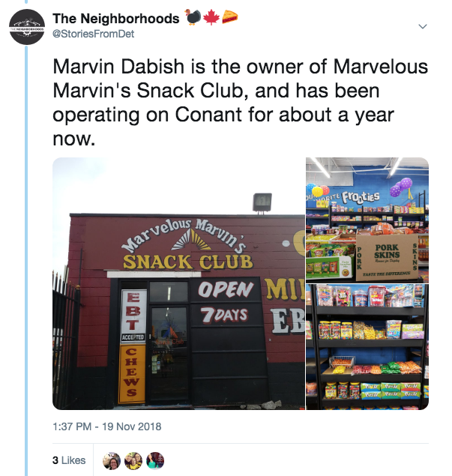This screenshot has width=452, height=476.
Task: Open the first liker's avatar
Action: coord(112,460)
